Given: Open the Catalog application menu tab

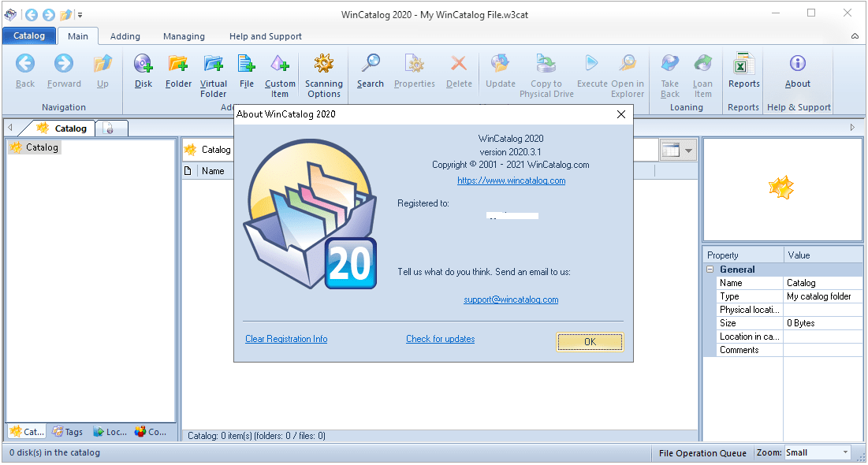Looking at the screenshot, I should [29, 35].
